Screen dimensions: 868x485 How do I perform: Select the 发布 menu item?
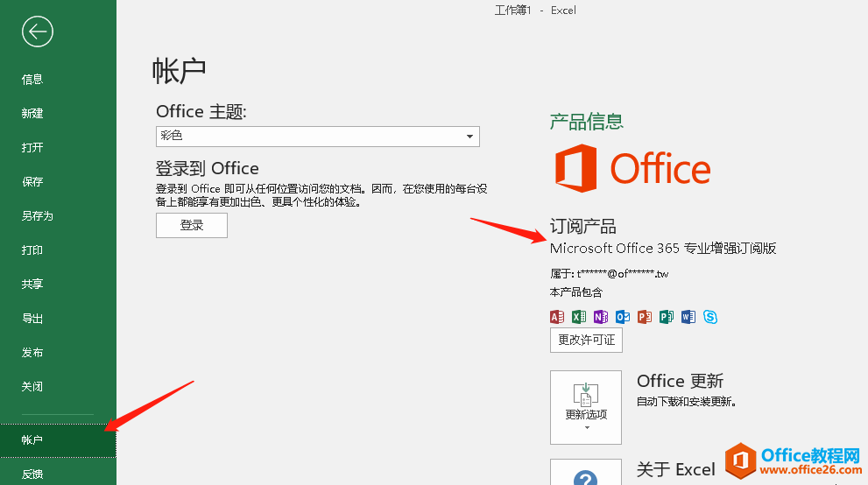tap(32, 353)
